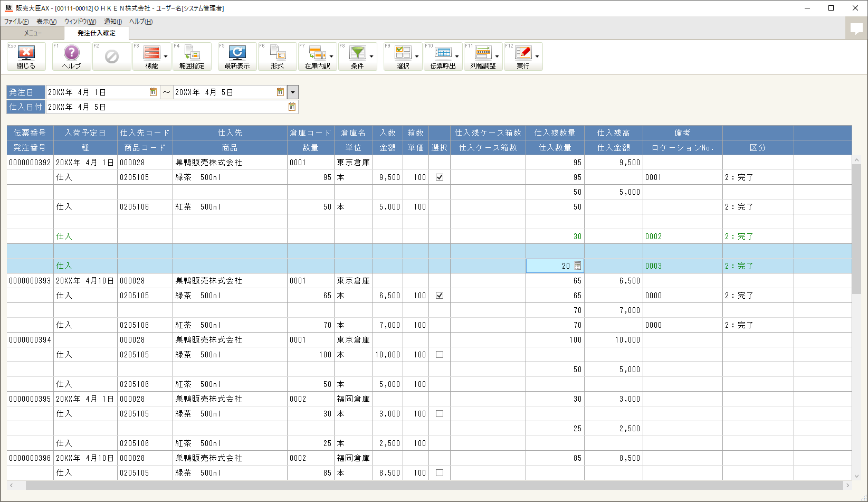Click the vertical scrollbar down arrow

(856, 476)
